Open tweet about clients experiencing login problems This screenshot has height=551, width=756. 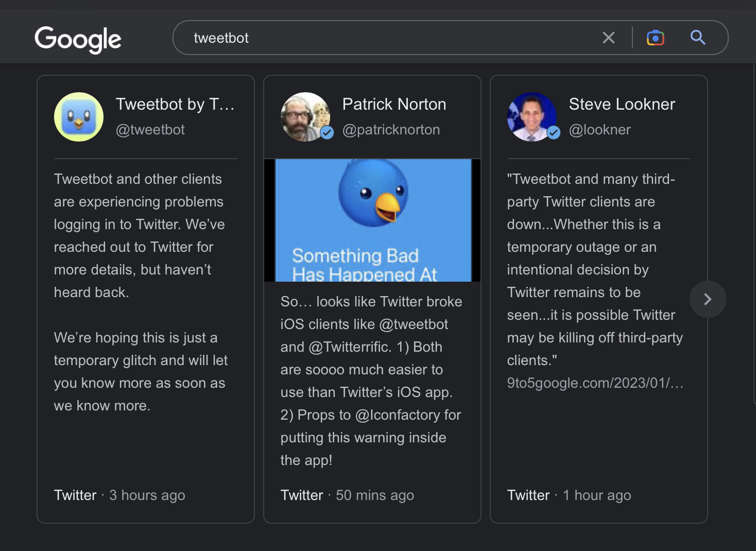(x=139, y=235)
